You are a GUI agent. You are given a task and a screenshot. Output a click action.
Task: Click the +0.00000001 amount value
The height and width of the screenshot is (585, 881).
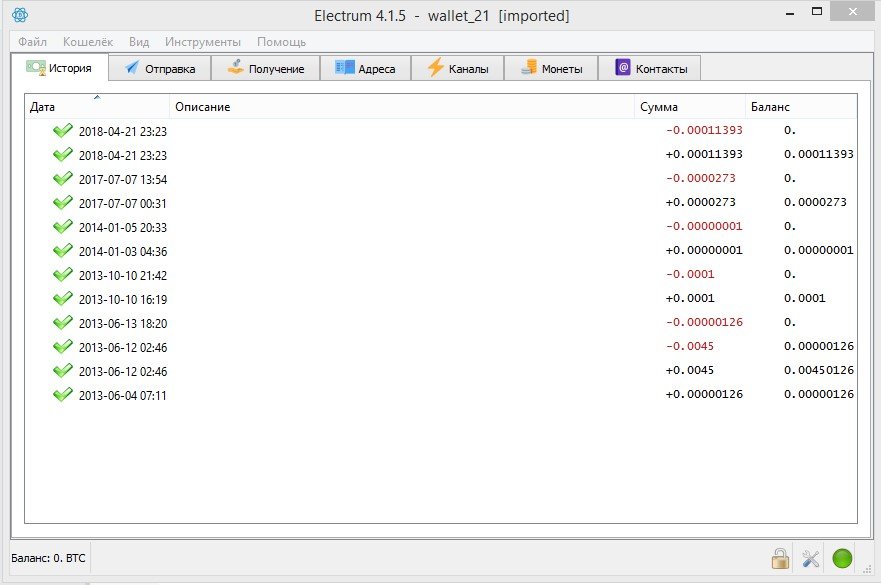coord(704,250)
